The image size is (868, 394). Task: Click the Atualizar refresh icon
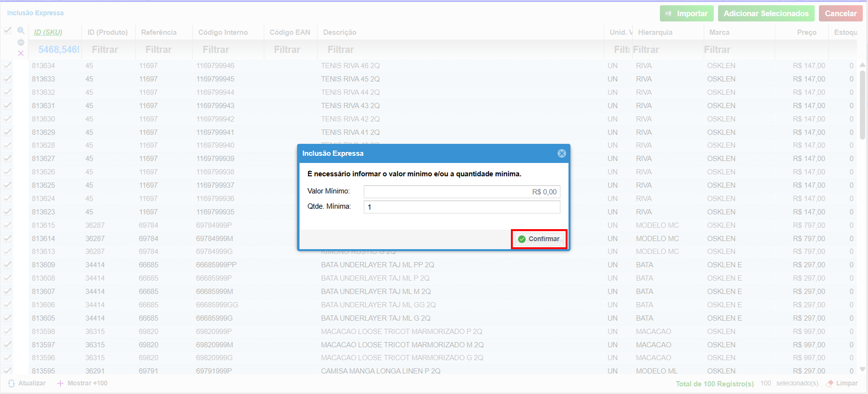11,384
